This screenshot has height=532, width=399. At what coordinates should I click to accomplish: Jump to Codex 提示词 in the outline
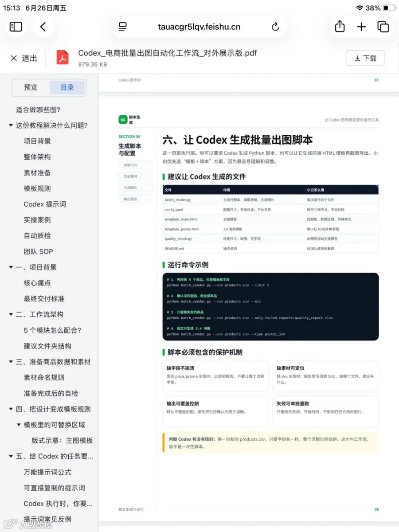coord(45,204)
